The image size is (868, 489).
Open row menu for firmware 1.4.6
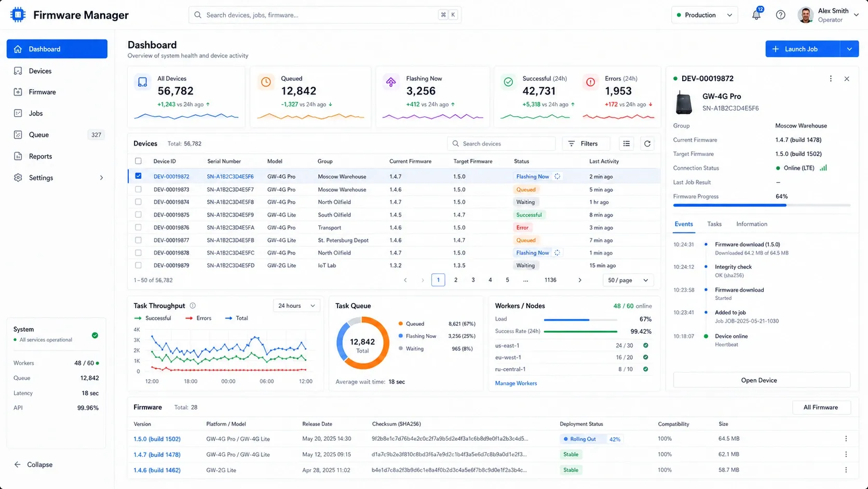click(x=846, y=470)
